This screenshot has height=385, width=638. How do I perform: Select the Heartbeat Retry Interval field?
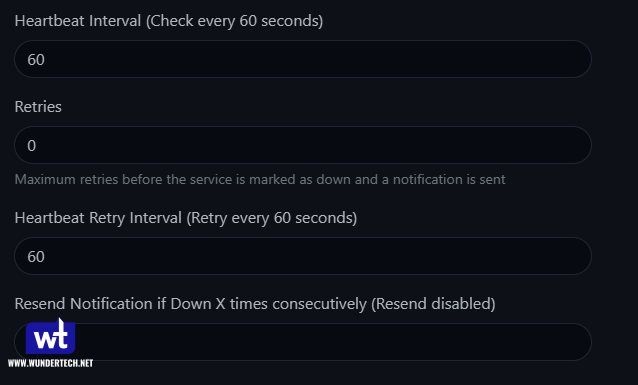[303, 256]
